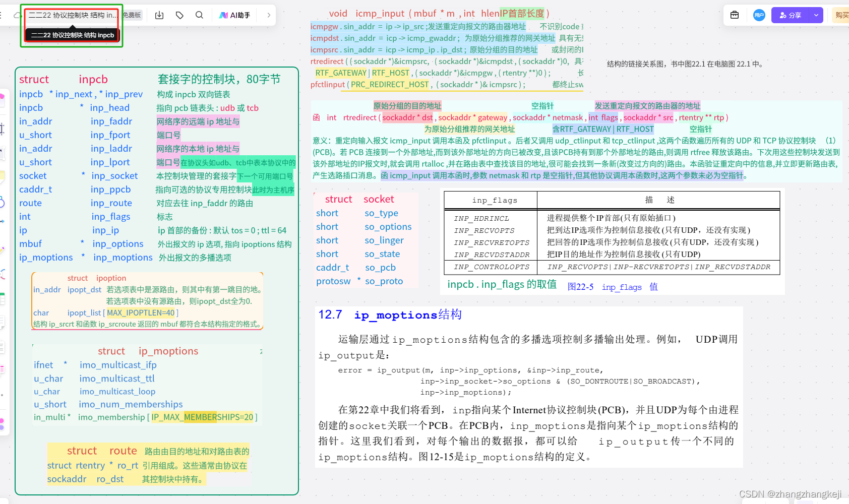Click the 免费版 badge

tap(132, 15)
